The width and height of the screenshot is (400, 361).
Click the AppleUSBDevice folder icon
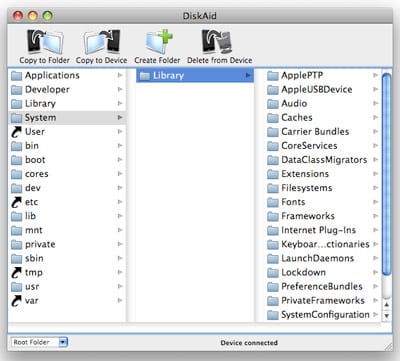coord(273,90)
